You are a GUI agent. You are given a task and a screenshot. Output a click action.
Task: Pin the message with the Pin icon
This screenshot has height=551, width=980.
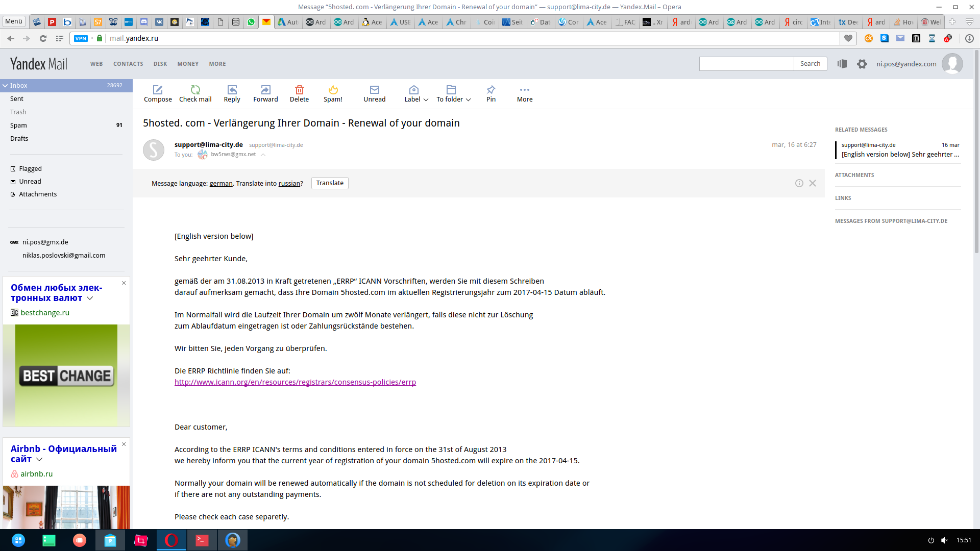[x=491, y=90]
